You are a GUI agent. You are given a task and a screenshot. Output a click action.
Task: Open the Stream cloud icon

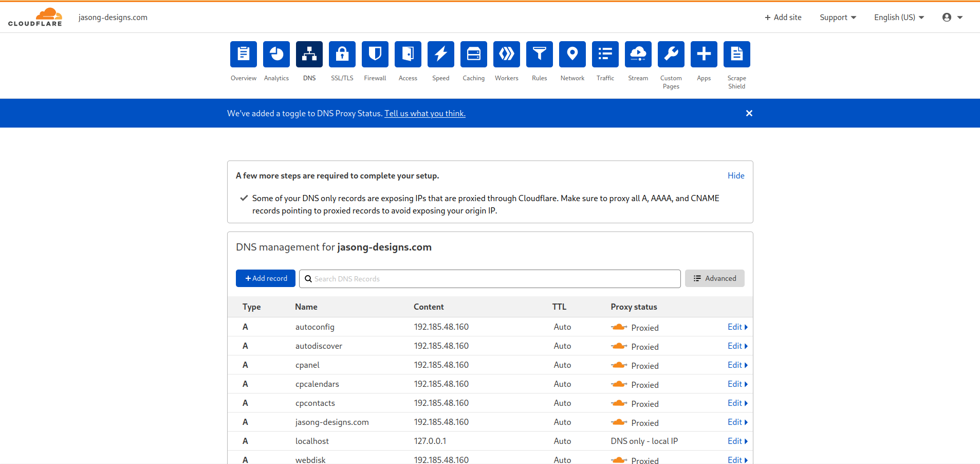tap(638, 54)
